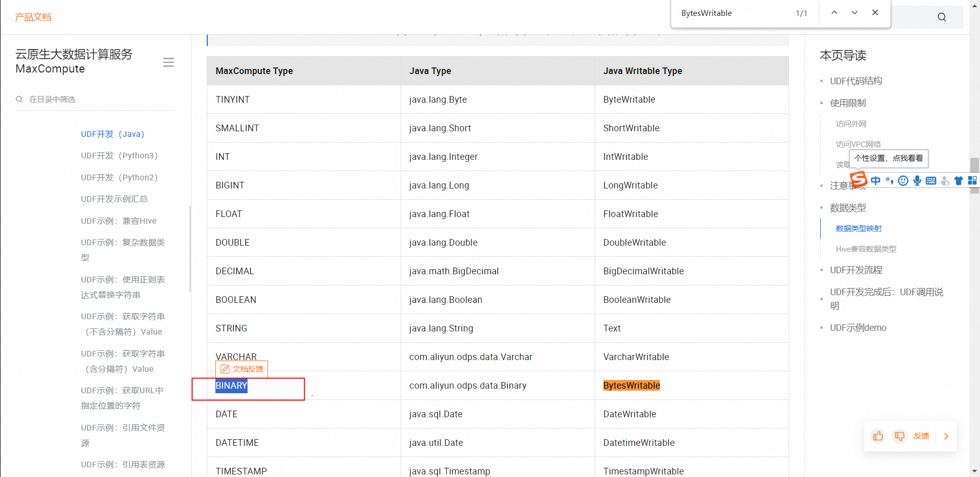The width and height of the screenshot is (980, 477).
Task: Toggle Sogou punctuation mode icon
Action: pyautogui.click(x=890, y=180)
